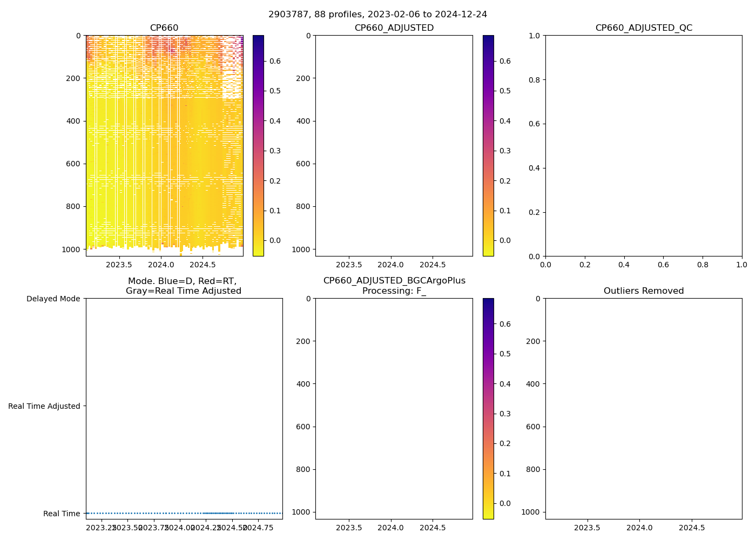Image resolution: width=756 pixels, height=540 pixels.
Task: Click the Outliers Removed title
Action: click(x=644, y=291)
